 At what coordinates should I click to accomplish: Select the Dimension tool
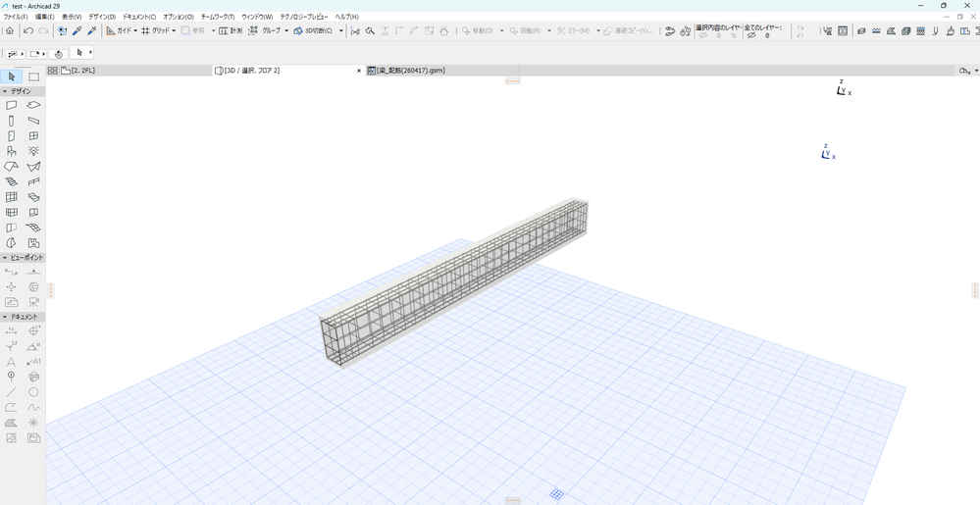[x=11, y=331]
